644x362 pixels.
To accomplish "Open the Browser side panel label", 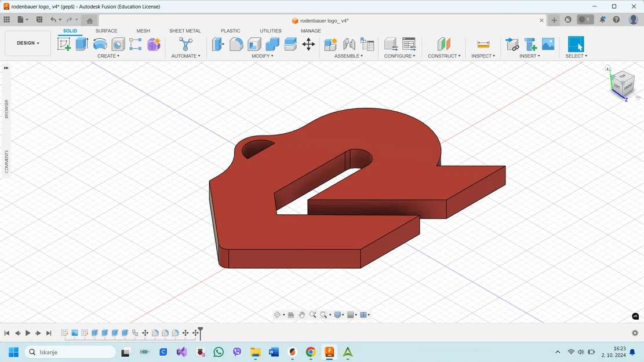I will (x=6, y=109).
